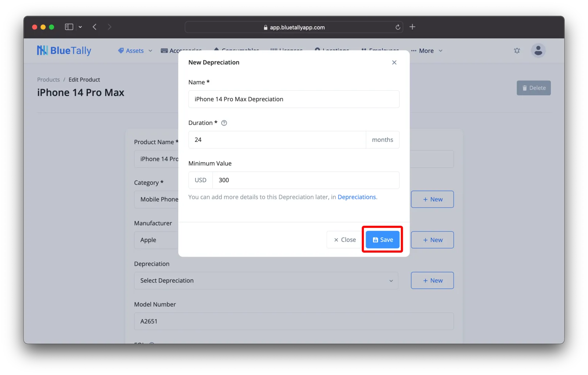Go forward with browser forward arrow
The height and width of the screenshot is (375, 588).
click(109, 27)
